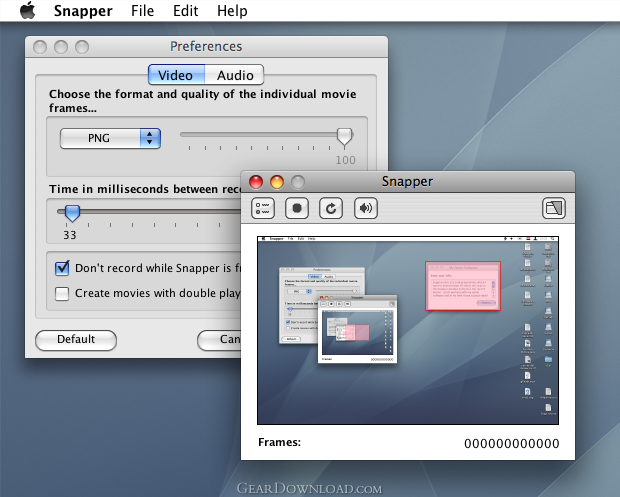Click the quality value "100" label
Screen dimensions: 620x497
coord(346,160)
